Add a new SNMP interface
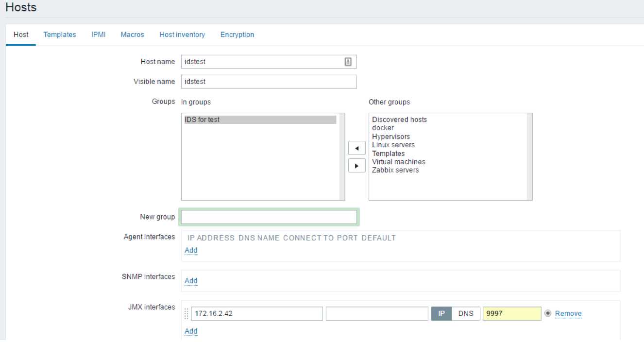This screenshot has width=644, height=342. 191,280
